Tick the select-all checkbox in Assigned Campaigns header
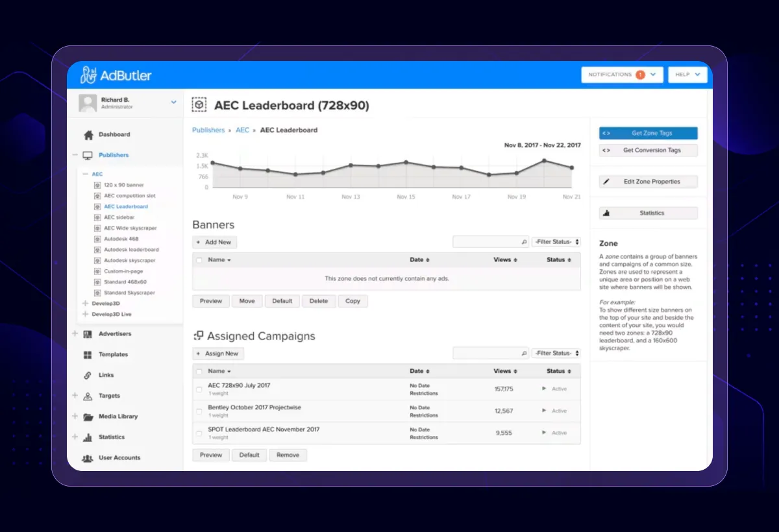The width and height of the screenshot is (779, 532). click(x=199, y=372)
